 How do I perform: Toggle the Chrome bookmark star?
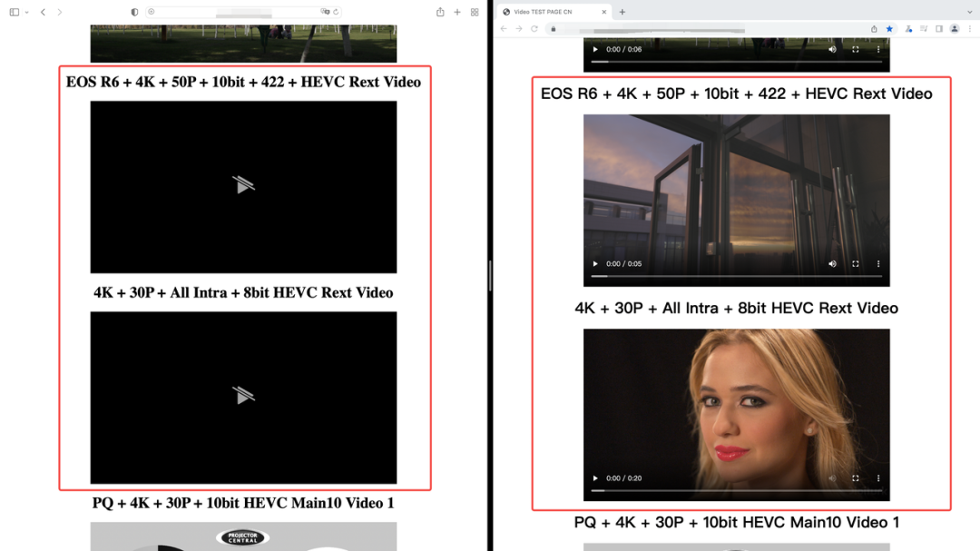tap(889, 29)
